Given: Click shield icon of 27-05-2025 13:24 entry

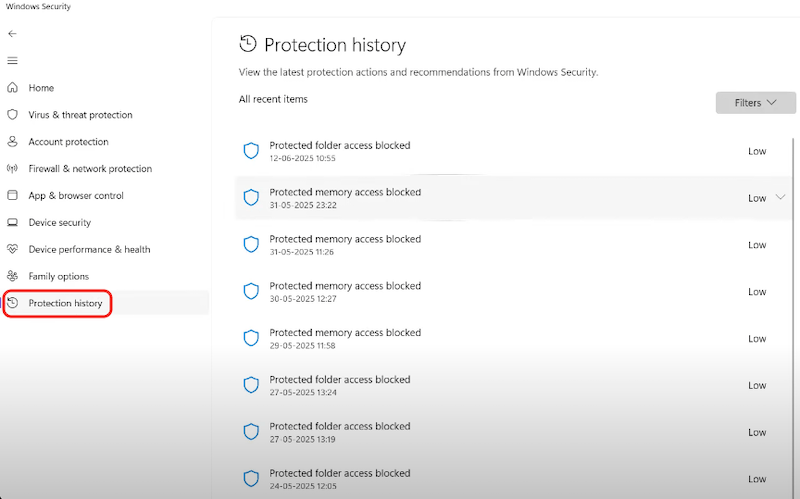Looking at the screenshot, I should pos(252,385).
